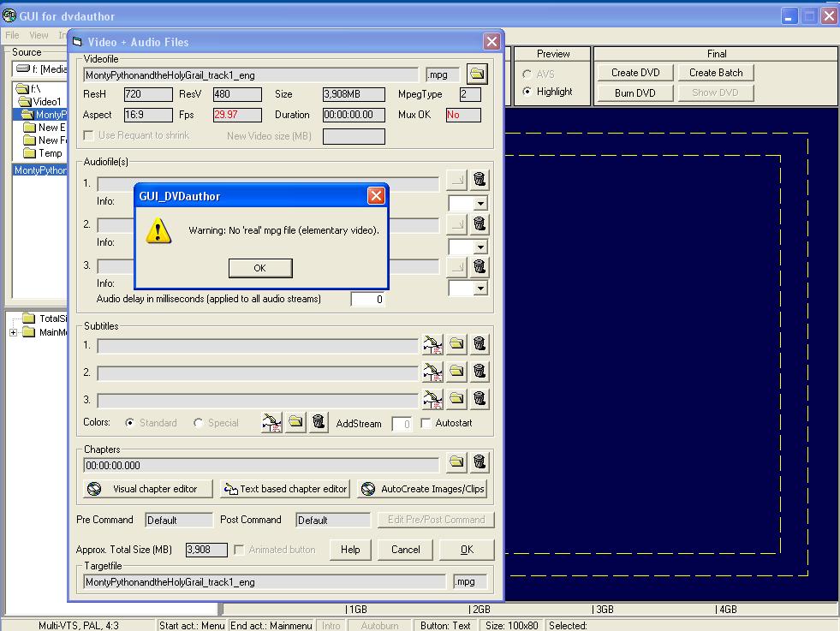This screenshot has height=631, width=840.
Task: Browse for audiofile 1
Action: click(456, 180)
